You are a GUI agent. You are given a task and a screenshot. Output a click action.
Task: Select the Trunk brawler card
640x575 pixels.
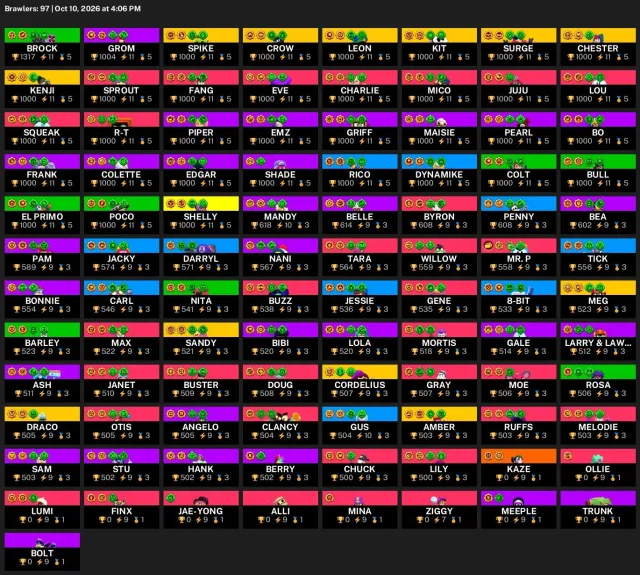(x=598, y=508)
